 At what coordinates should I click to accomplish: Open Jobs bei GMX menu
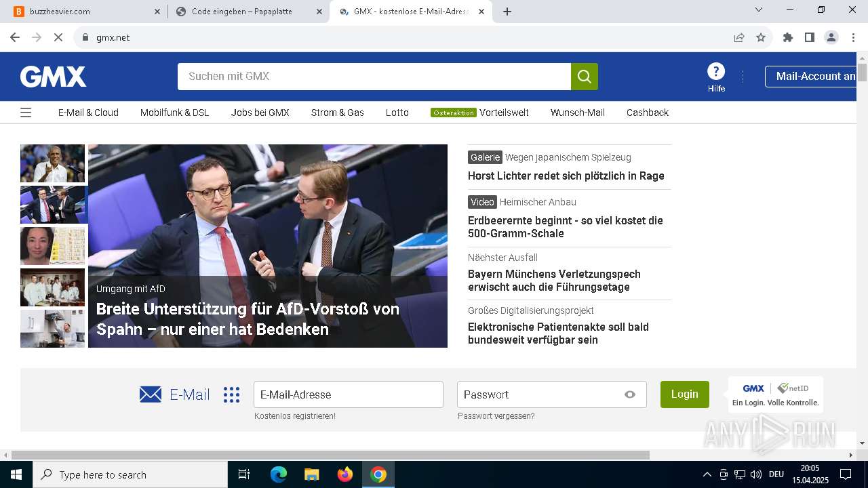pos(260,113)
